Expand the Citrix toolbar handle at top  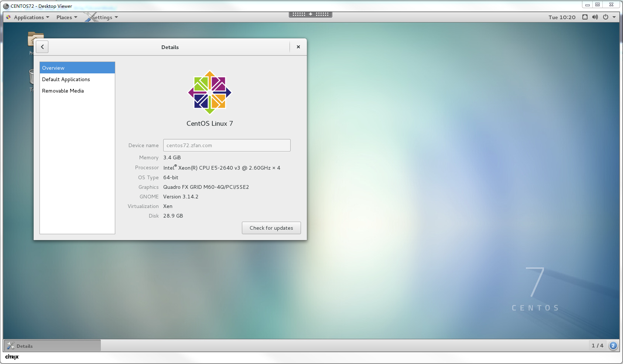[x=311, y=14]
